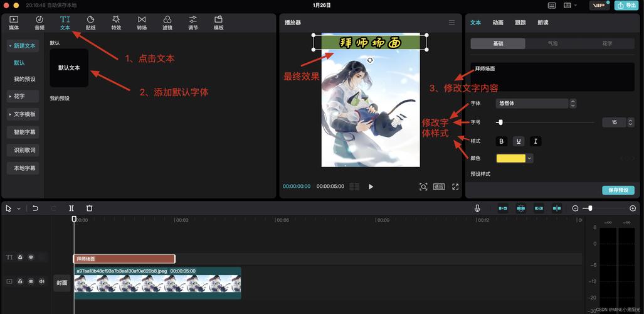Toggle auto snapping icon in timeline toolbar
Viewport: 644px width, 314px height.
(521, 208)
